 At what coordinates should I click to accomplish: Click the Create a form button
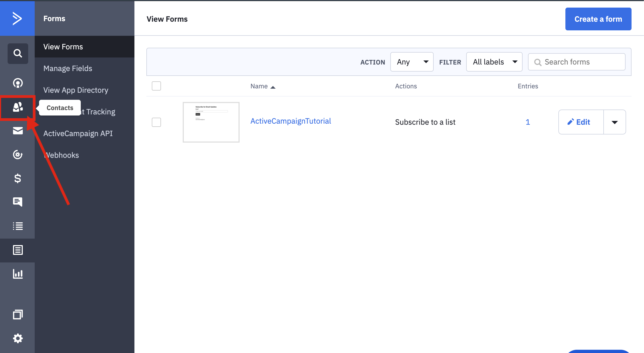click(598, 19)
